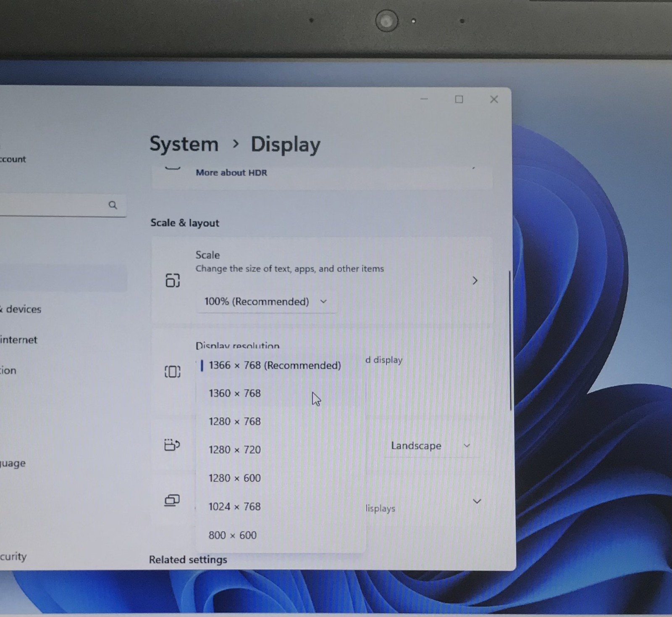Choose the 1360 × 768 resolution option
The width and height of the screenshot is (672, 617).
280,393
